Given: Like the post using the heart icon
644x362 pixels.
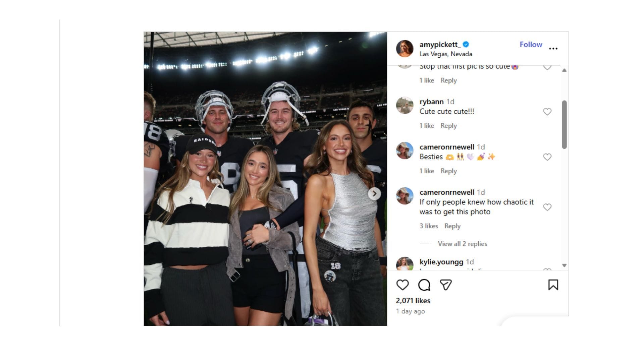Looking at the screenshot, I should (402, 285).
